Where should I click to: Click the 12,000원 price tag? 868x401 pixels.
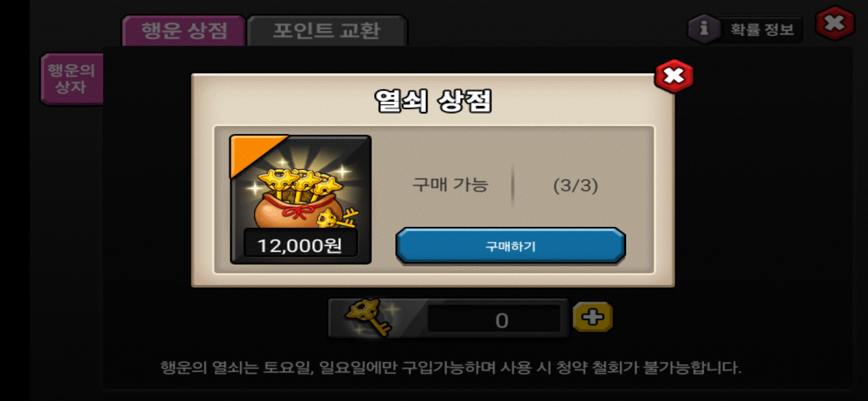(x=300, y=245)
